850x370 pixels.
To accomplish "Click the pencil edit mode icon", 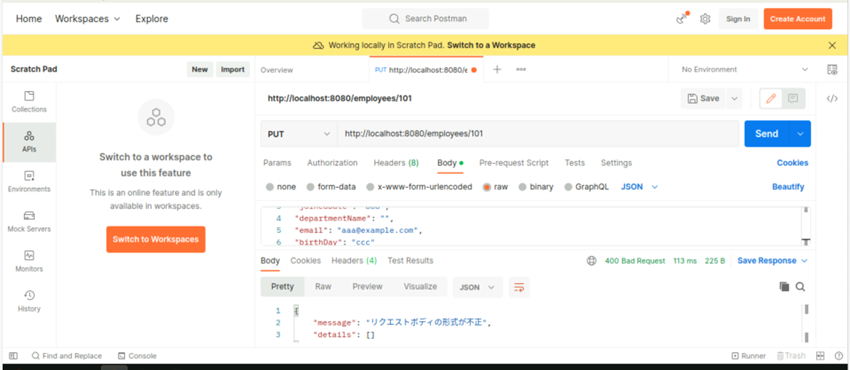I will (771, 99).
